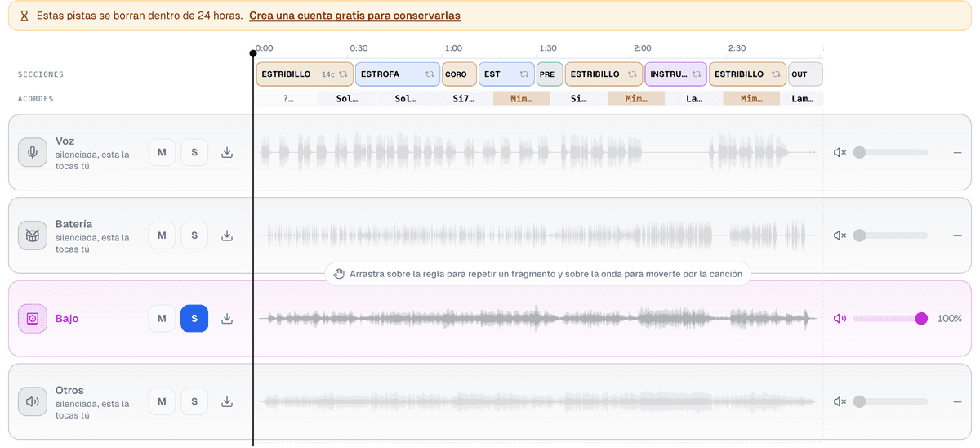
Task: Click the Batería drum track icon
Action: tap(33, 235)
